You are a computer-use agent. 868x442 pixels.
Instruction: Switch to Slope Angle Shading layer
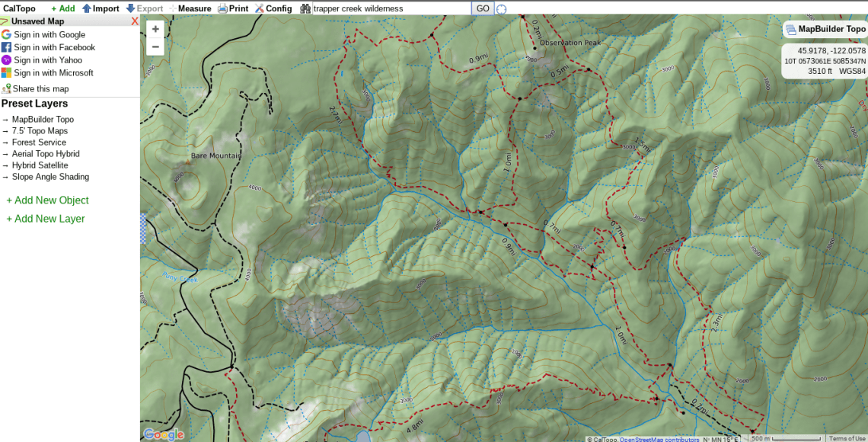(x=50, y=177)
